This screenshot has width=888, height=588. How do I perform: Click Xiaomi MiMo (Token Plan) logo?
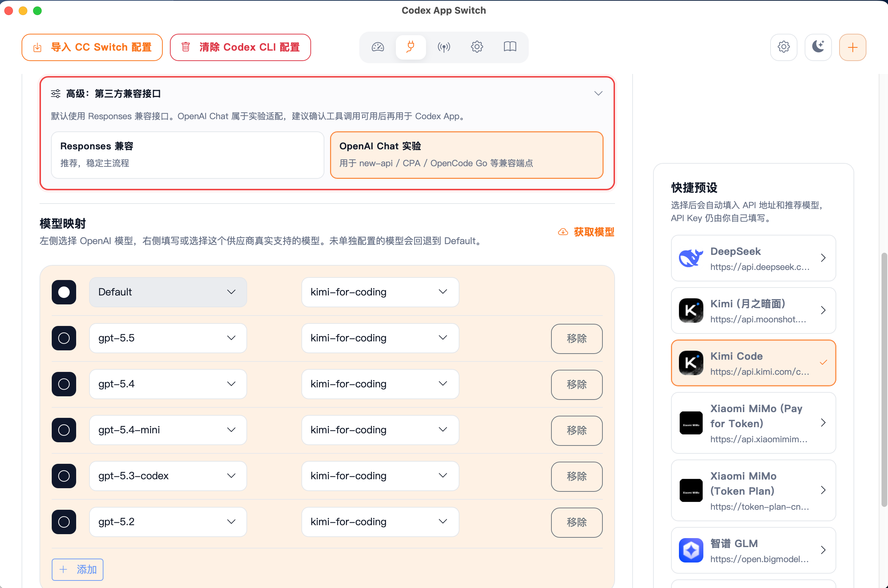coord(691,490)
